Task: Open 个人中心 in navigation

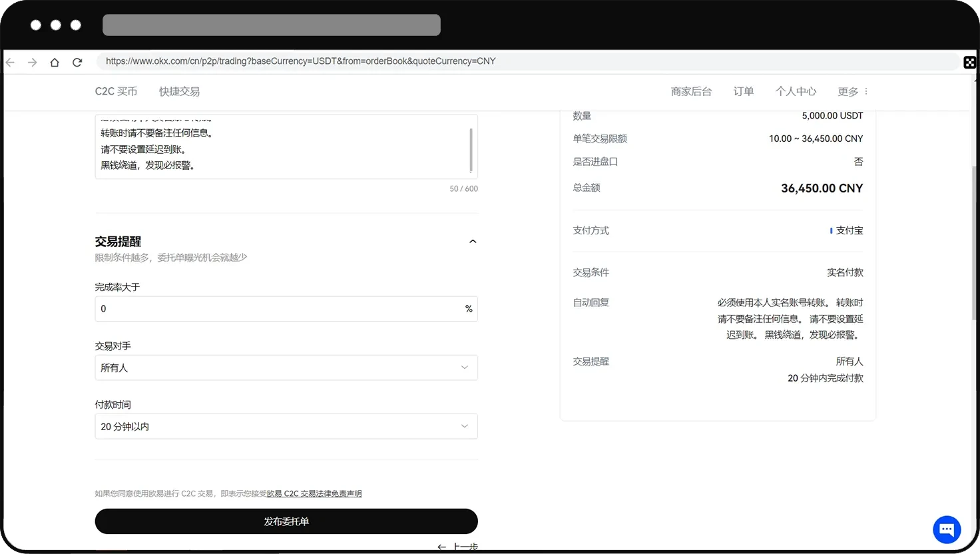Action: [x=796, y=91]
